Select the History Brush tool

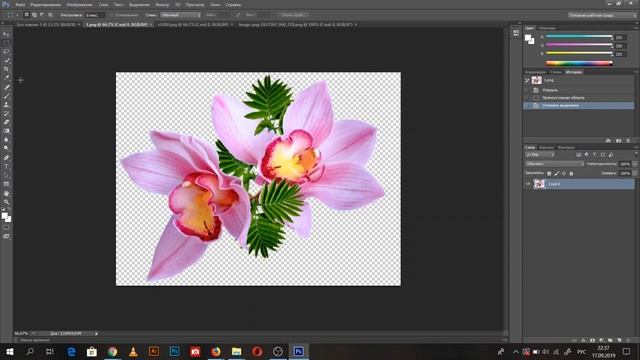tap(6, 113)
